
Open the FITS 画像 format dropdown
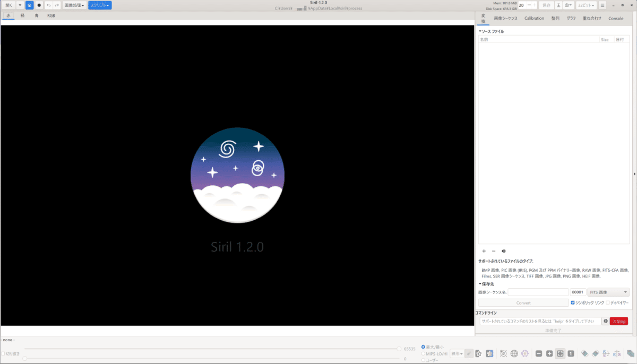pos(608,292)
